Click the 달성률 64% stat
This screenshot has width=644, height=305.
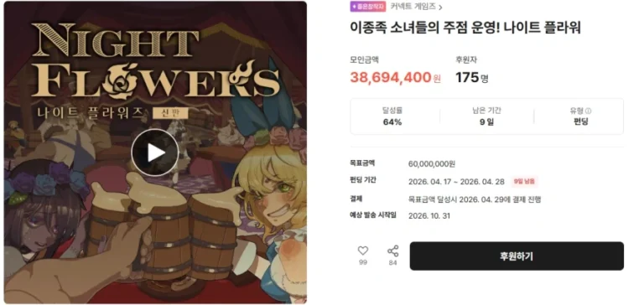392,116
